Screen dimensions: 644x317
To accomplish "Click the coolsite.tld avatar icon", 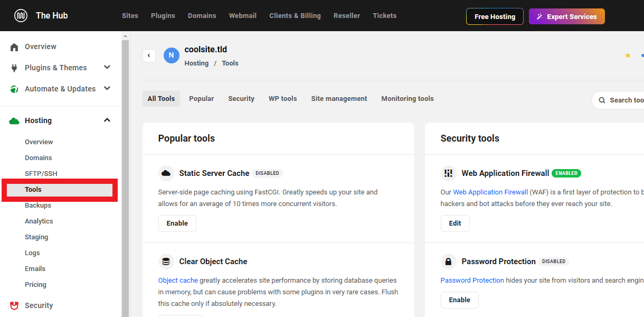I will [x=172, y=55].
